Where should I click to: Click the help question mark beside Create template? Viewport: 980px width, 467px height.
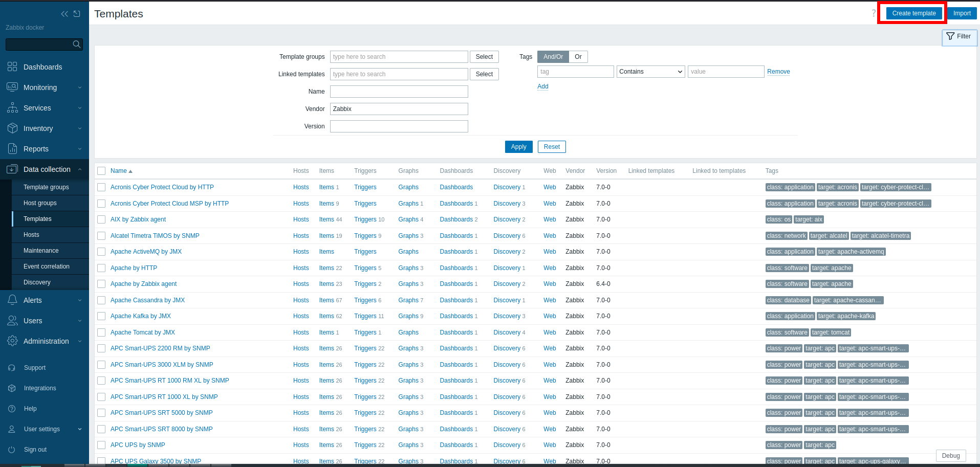pyautogui.click(x=874, y=13)
